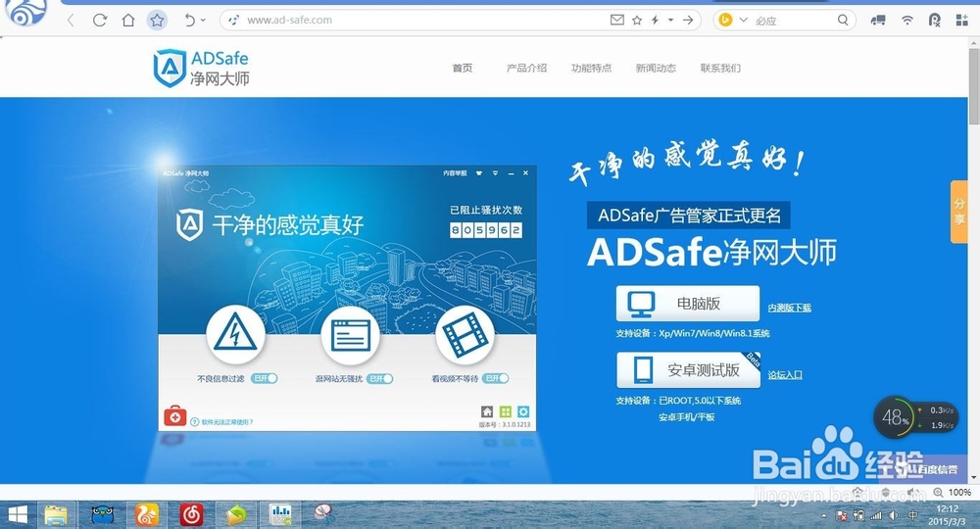
Task: Open UC Browser from the taskbar
Action: 147,515
